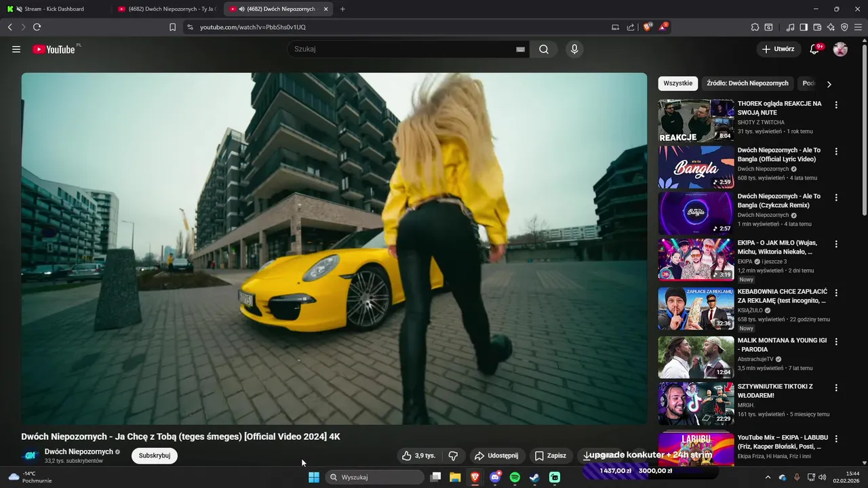
Task: Open THOREK ogląda REAKCJE thumbnail
Action: click(x=696, y=121)
